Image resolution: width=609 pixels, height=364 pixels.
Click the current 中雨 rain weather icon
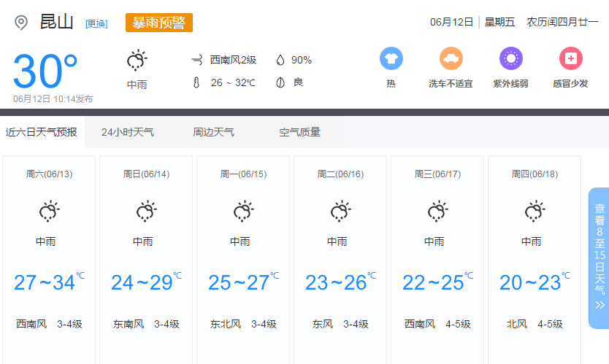pyautogui.click(x=137, y=61)
